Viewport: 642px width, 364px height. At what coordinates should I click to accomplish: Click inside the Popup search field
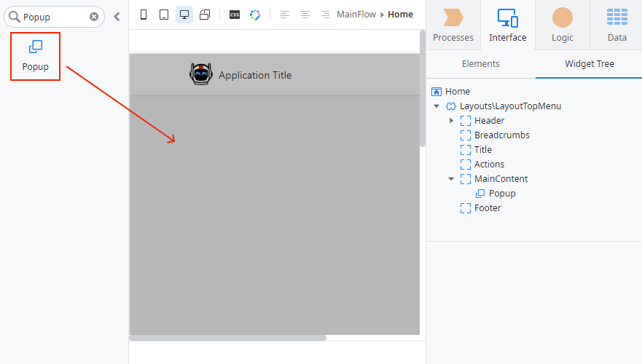click(55, 17)
